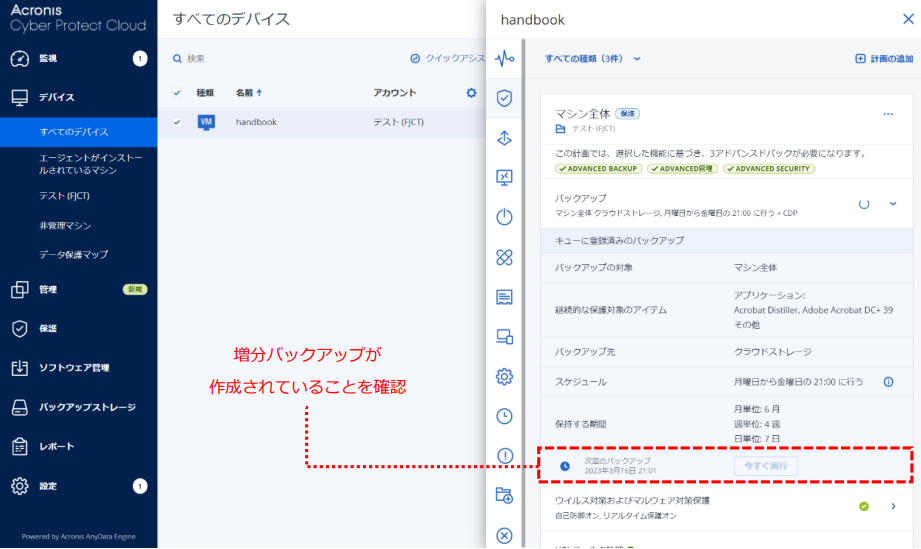This screenshot has width=921, height=549.
Task: Click the 今すぐ実行 button
Action: (765, 466)
